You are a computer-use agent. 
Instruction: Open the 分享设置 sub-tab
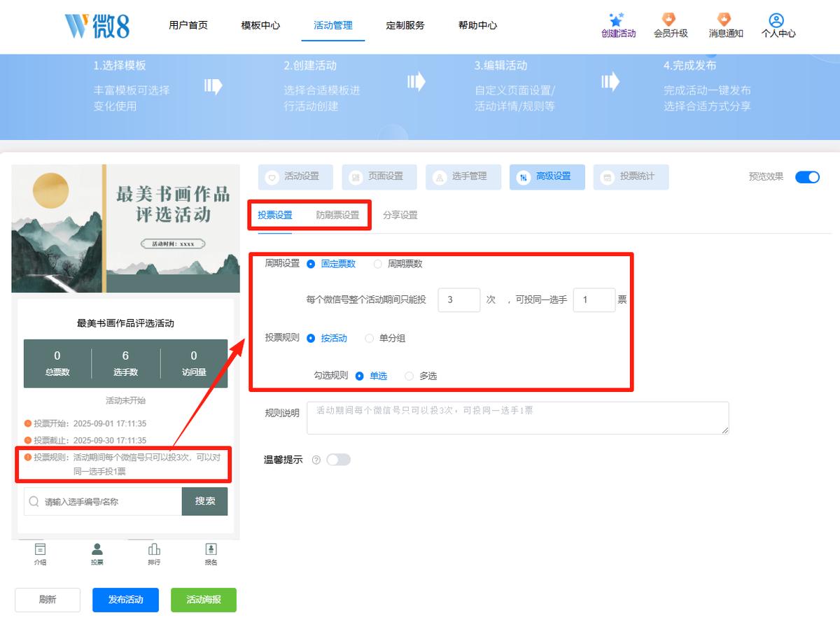(x=400, y=215)
